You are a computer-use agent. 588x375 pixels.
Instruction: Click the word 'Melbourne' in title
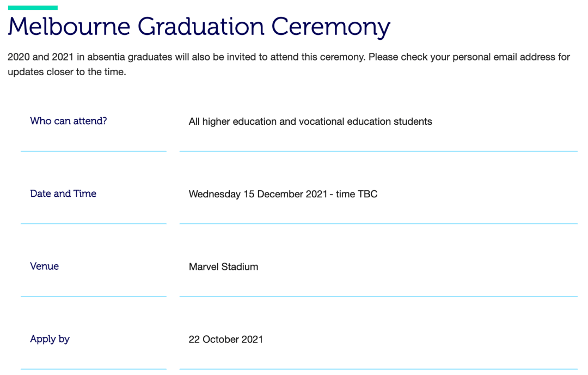click(69, 26)
